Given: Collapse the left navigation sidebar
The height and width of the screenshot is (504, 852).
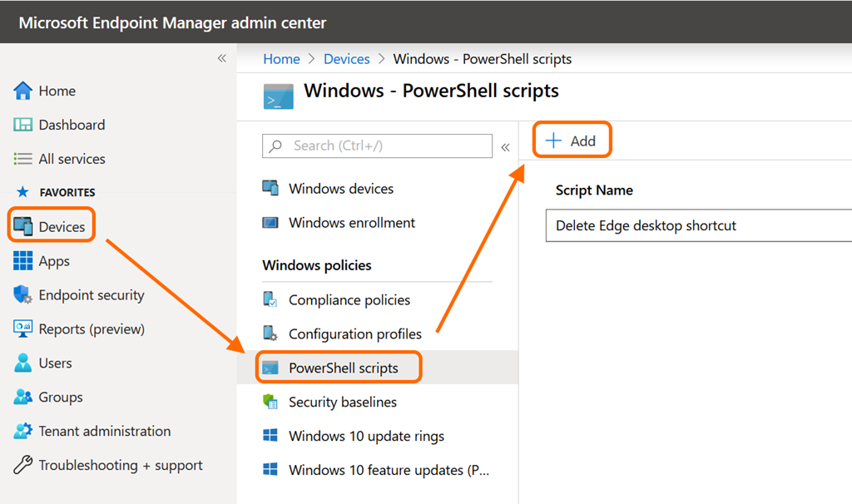Looking at the screenshot, I should [221, 58].
